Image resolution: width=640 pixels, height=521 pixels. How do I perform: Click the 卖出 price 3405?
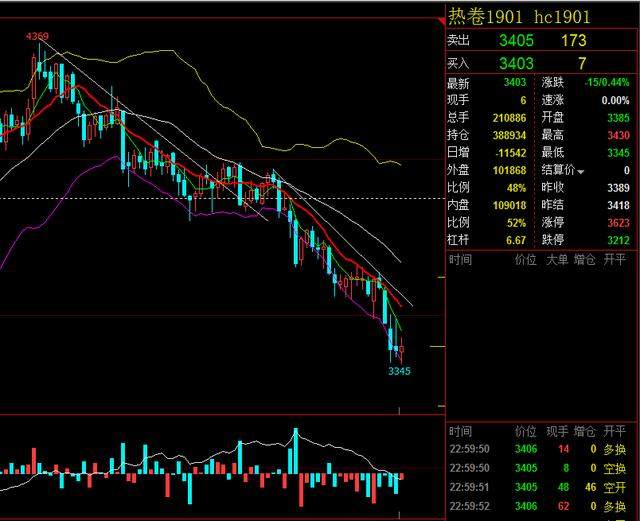516,40
